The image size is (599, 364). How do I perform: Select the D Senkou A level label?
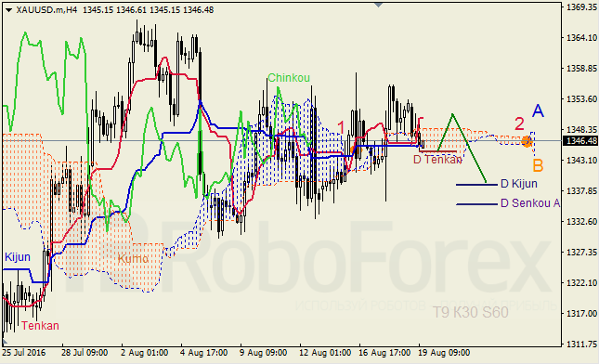[530, 203]
